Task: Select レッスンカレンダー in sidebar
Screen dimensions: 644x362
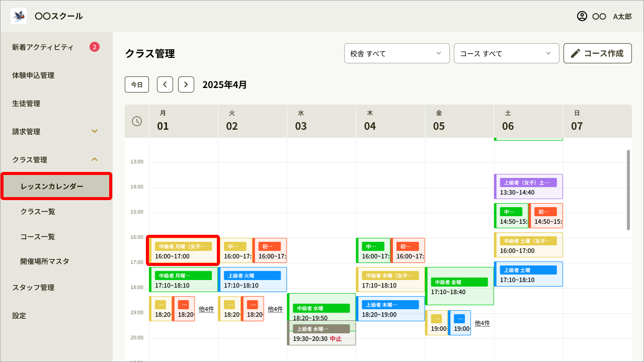Action: 56,186
